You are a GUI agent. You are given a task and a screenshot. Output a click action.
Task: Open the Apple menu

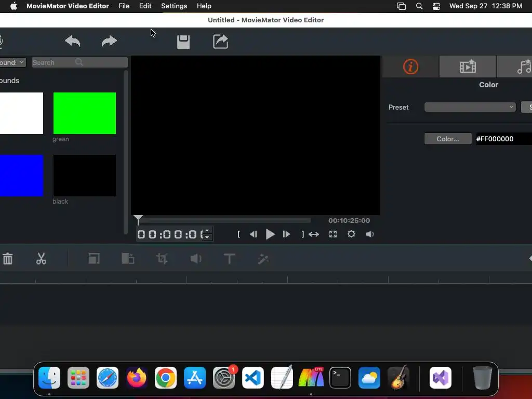[14, 6]
